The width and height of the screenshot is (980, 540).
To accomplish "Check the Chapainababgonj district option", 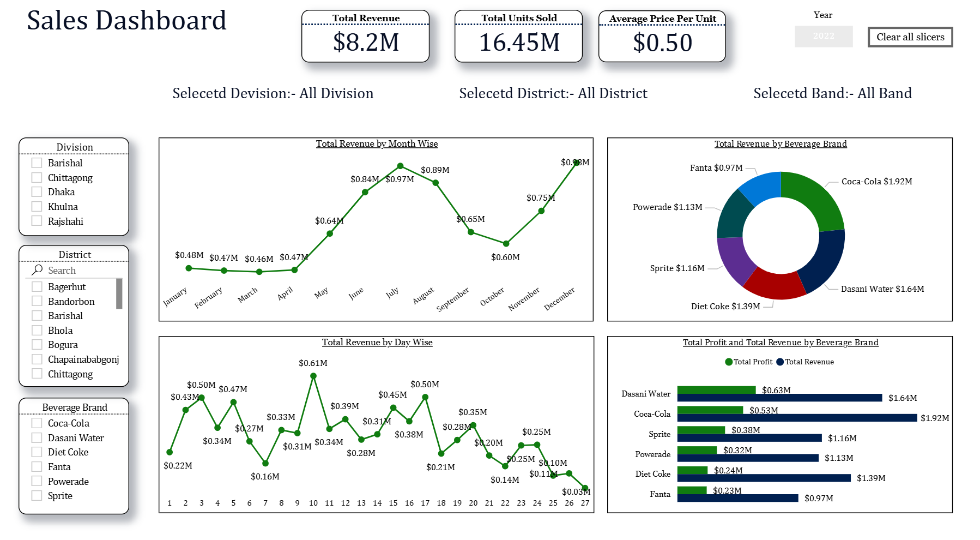I will 37,359.
